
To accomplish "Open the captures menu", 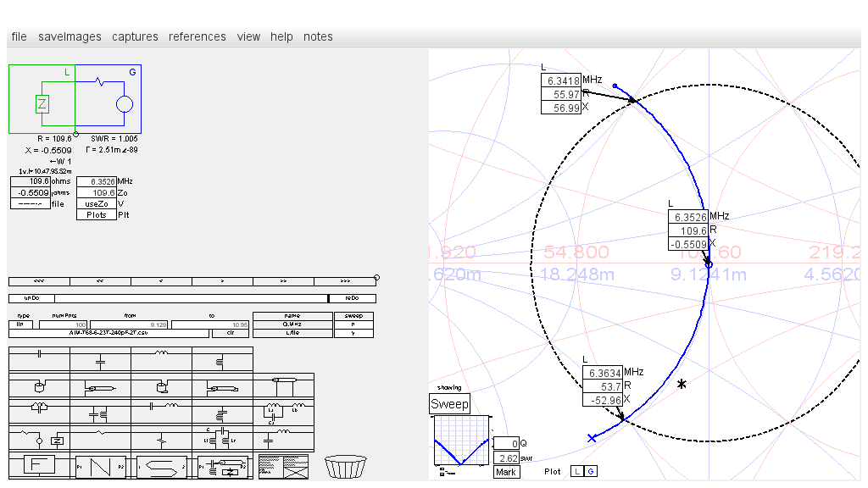I will pyautogui.click(x=135, y=36).
